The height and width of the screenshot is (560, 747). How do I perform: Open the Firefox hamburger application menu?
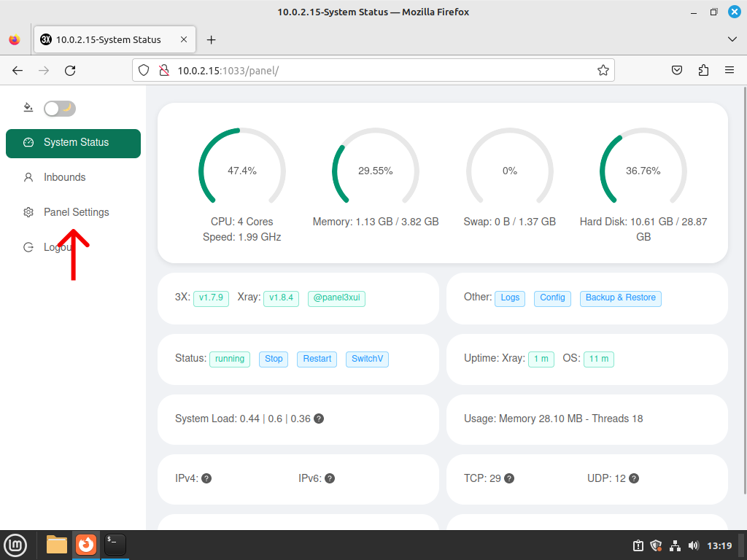coord(729,71)
